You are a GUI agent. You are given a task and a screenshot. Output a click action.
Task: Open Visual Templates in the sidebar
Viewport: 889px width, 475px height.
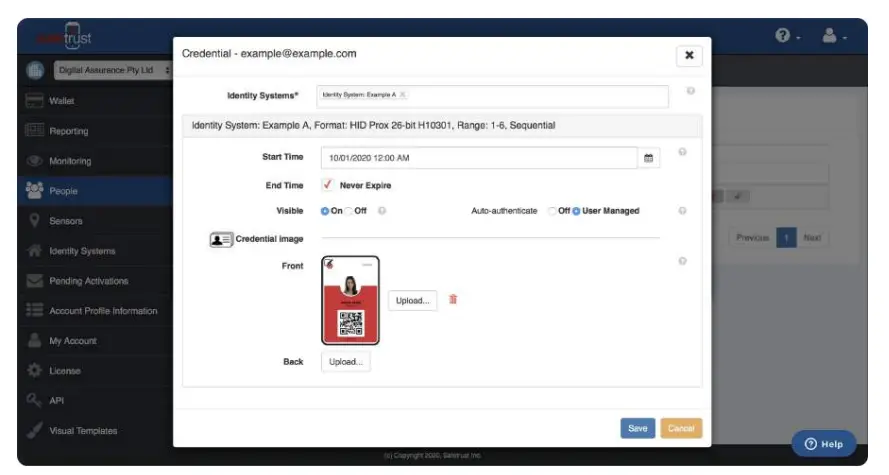coord(95,431)
